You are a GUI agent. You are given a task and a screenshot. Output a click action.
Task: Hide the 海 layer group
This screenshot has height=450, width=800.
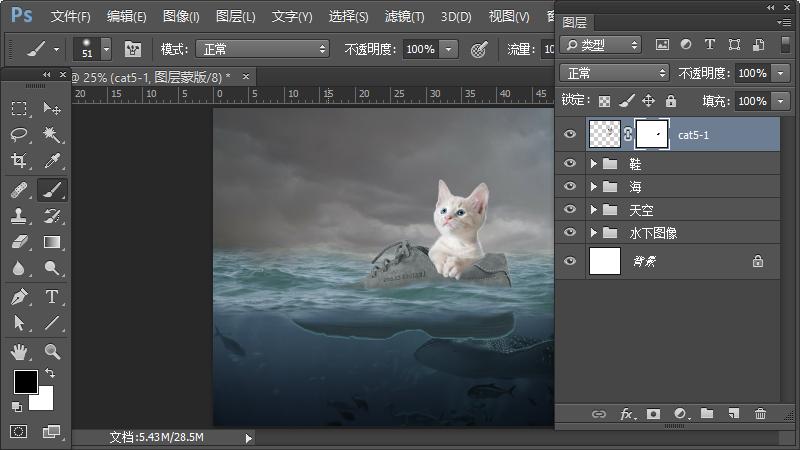point(570,186)
